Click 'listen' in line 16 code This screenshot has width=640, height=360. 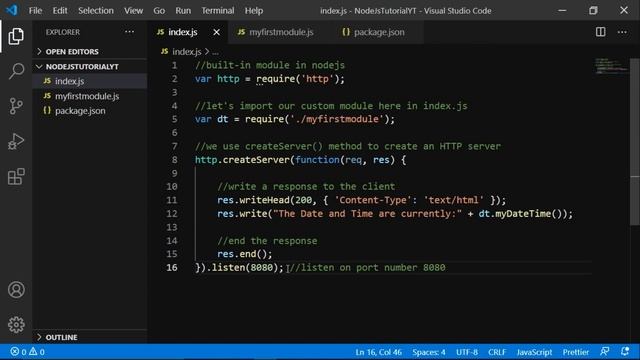[x=228, y=267]
